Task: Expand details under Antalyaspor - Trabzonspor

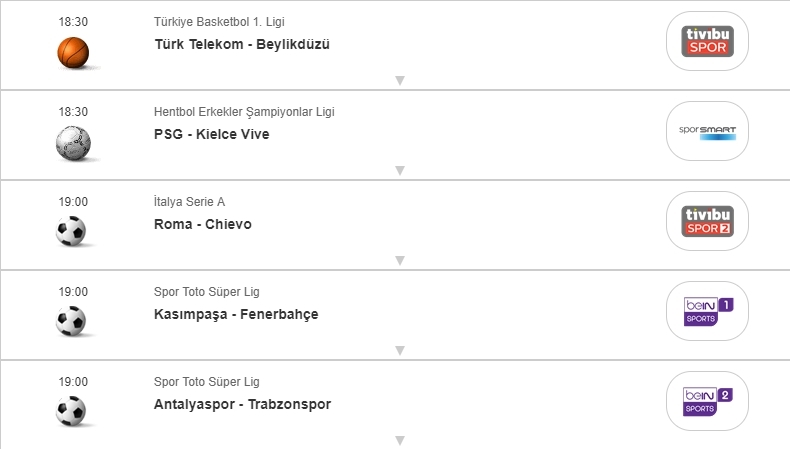Action: pyautogui.click(x=399, y=440)
